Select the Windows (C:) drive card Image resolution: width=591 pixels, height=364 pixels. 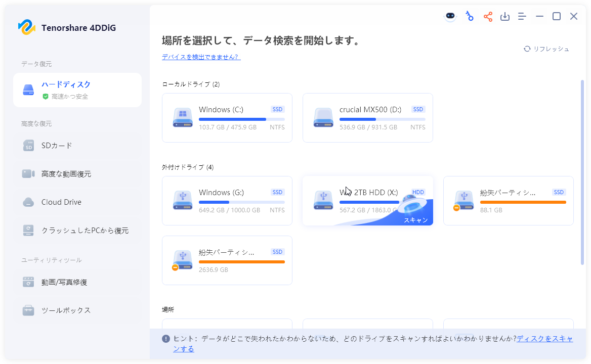coord(227,118)
